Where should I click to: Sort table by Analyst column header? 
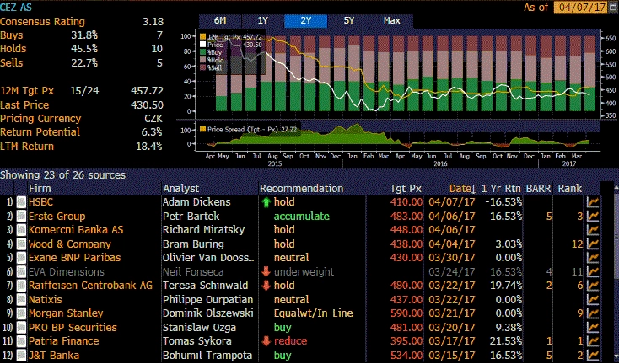pyautogui.click(x=180, y=189)
